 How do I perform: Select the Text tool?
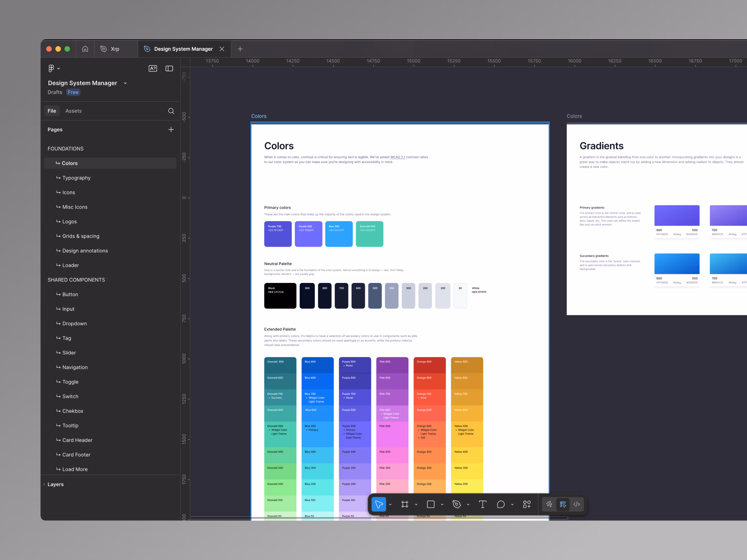(x=483, y=504)
